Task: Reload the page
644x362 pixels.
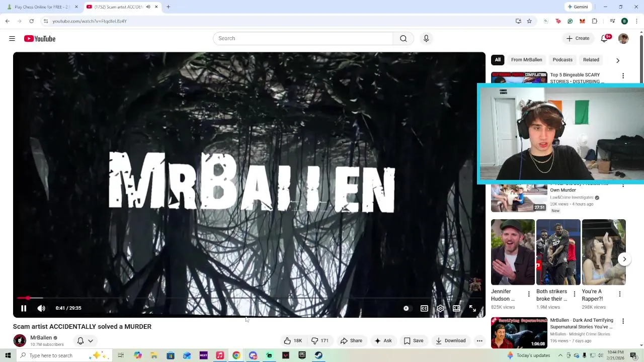Action: click(31, 21)
